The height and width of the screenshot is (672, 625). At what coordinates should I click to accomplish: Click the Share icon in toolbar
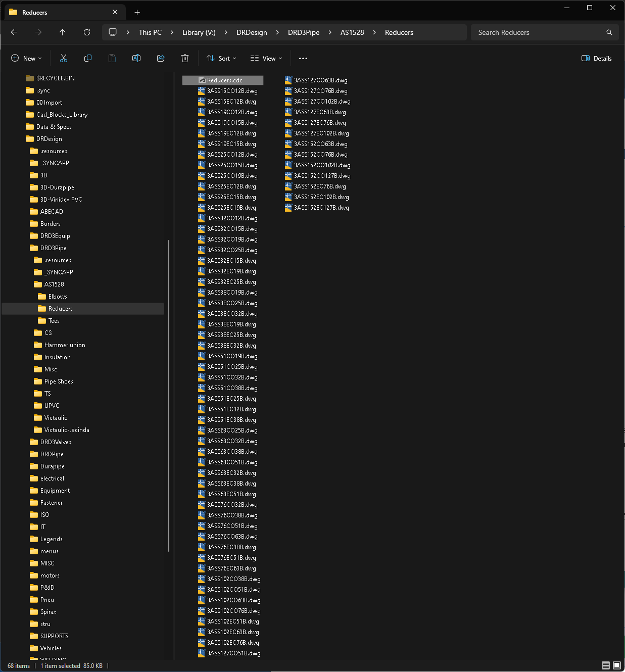(161, 59)
